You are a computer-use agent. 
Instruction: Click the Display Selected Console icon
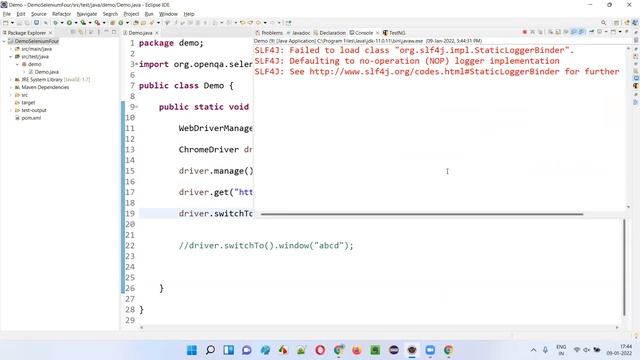point(599,32)
